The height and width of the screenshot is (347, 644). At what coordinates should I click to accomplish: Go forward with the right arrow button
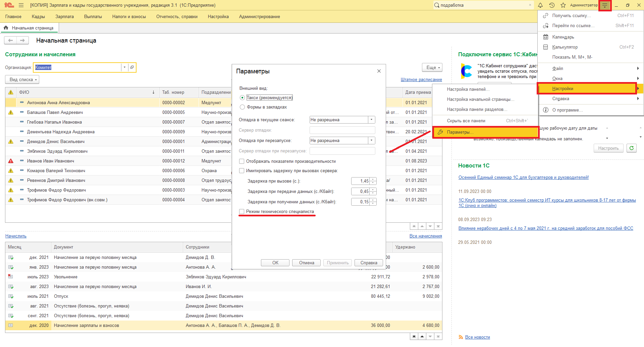click(x=22, y=41)
